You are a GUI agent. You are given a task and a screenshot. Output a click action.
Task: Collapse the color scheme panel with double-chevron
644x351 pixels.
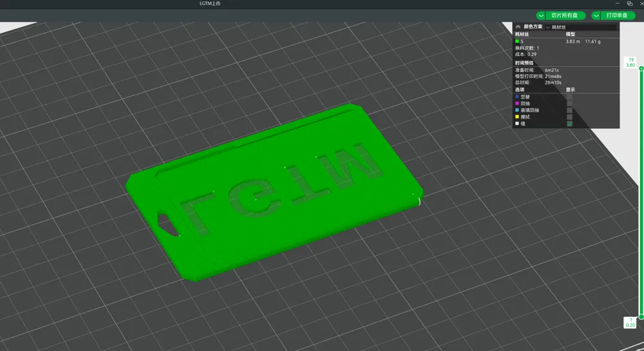point(518,27)
